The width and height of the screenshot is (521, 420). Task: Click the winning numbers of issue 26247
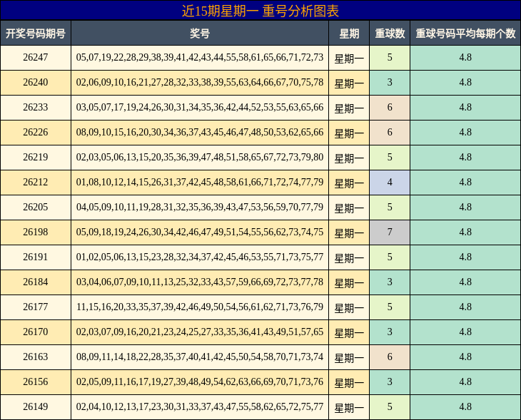coord(200,58)
